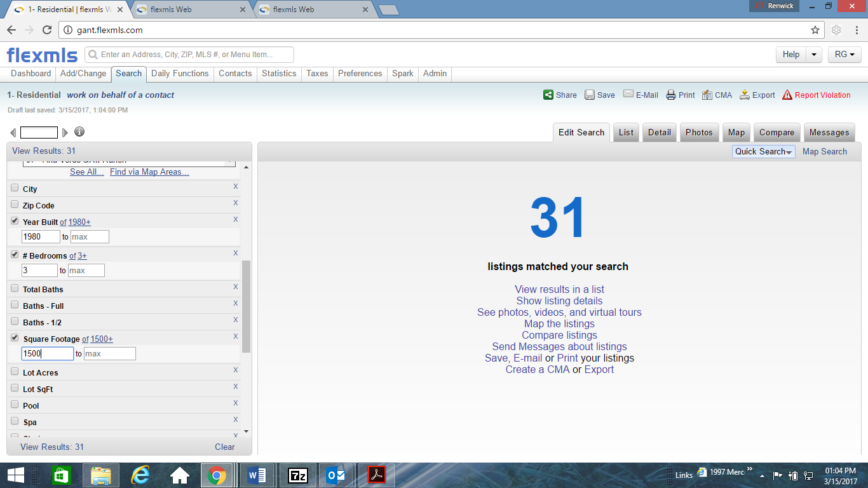Click the Find via Map Areas link
The image size is (868, 488).
tap(149, 172)
